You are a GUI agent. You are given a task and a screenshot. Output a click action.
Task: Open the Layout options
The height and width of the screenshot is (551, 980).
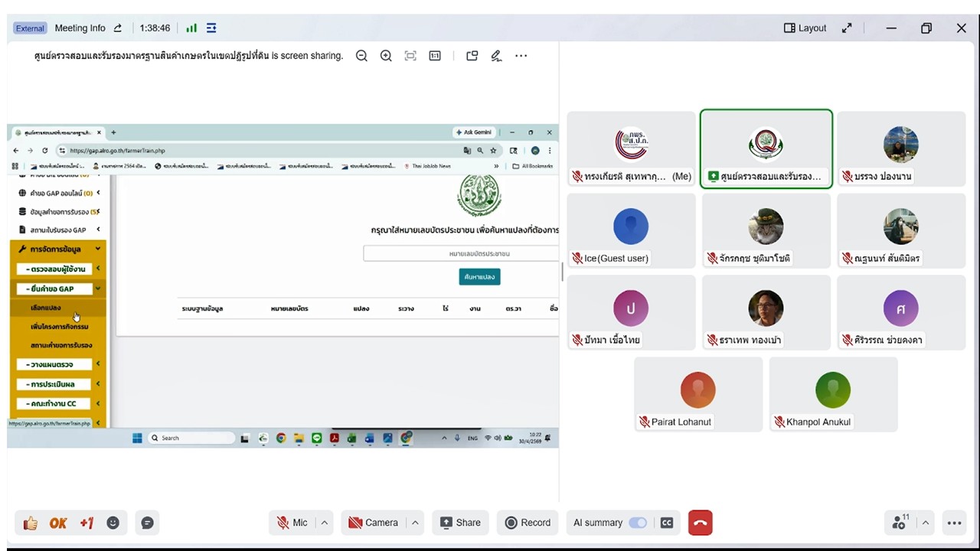click(805, 28)
